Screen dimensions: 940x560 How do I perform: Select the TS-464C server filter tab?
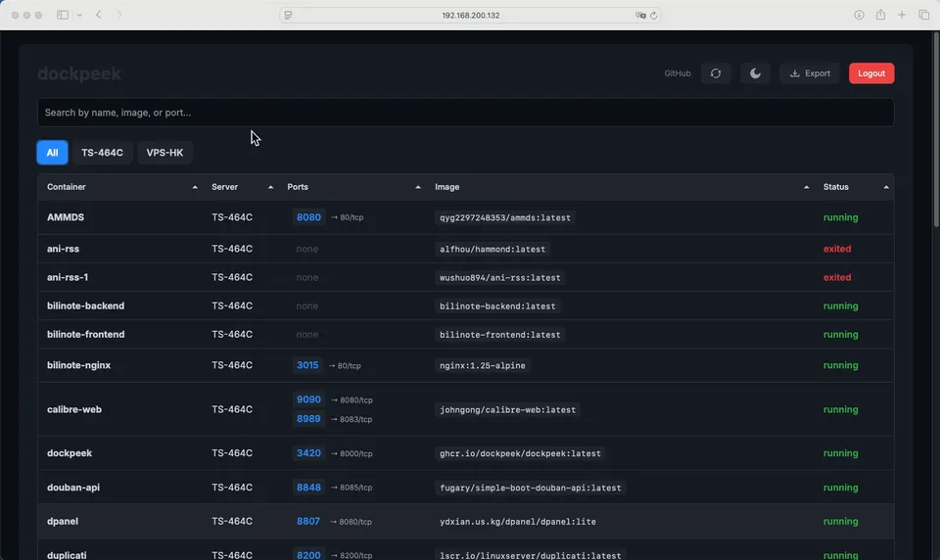[102, 153]
